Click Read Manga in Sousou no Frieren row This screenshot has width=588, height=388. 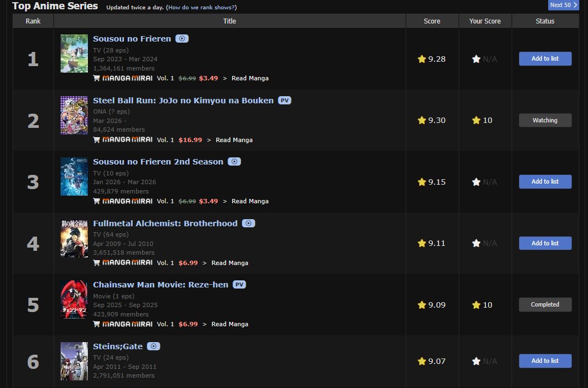250,78
